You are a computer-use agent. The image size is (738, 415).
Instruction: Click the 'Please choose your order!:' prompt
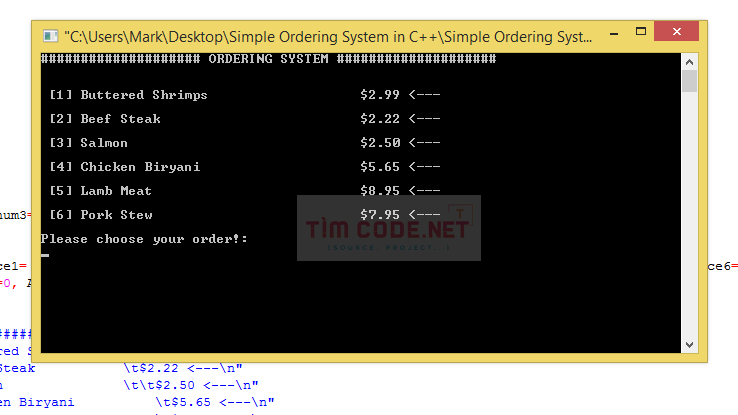click(144, 239)
